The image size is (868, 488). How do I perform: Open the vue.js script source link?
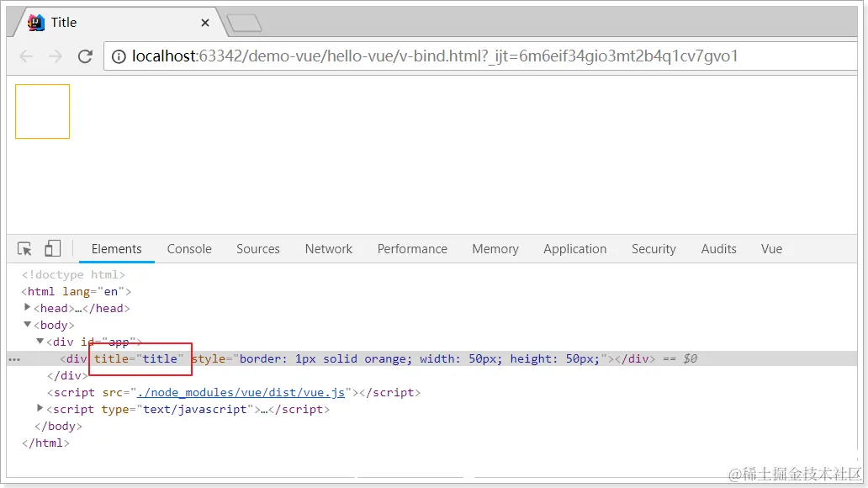[x=241, y=393]
